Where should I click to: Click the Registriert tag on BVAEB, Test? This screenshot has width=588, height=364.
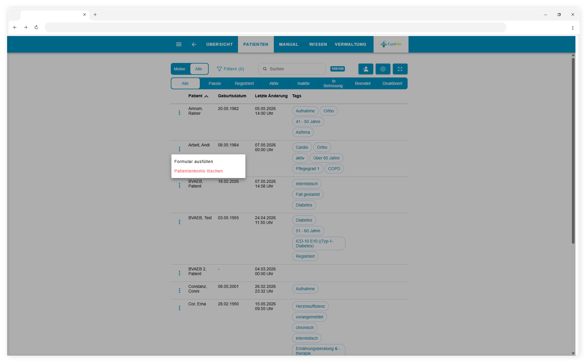(x=305, y=256)
